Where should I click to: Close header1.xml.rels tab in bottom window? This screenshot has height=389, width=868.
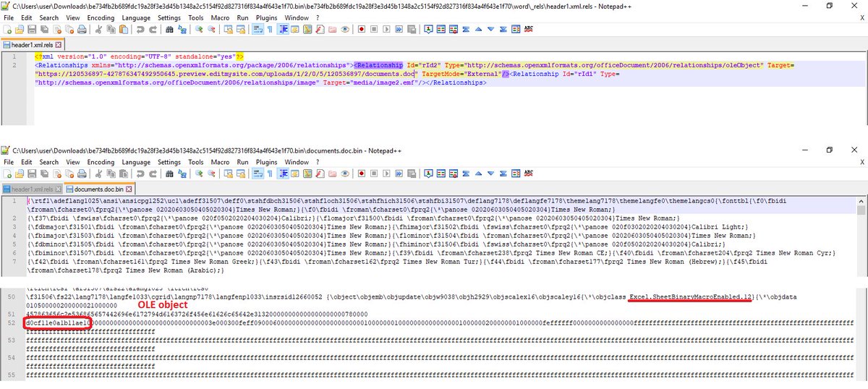pos(58,188)
